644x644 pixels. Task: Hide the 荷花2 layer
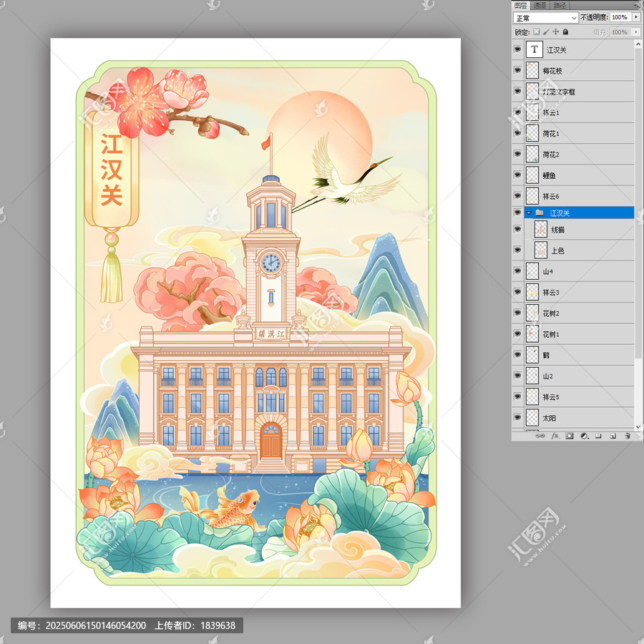tap(517, 155)
